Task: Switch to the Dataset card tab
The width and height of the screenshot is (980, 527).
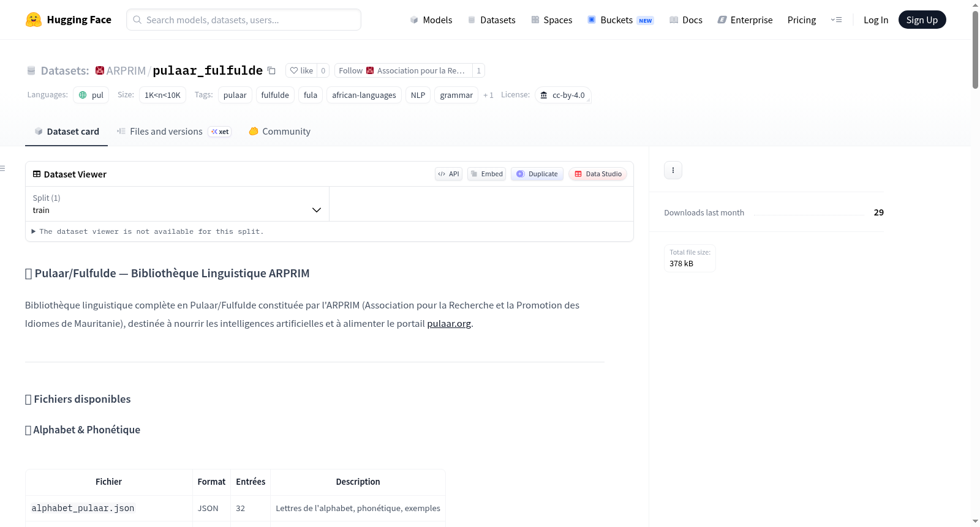Action: 66,132
